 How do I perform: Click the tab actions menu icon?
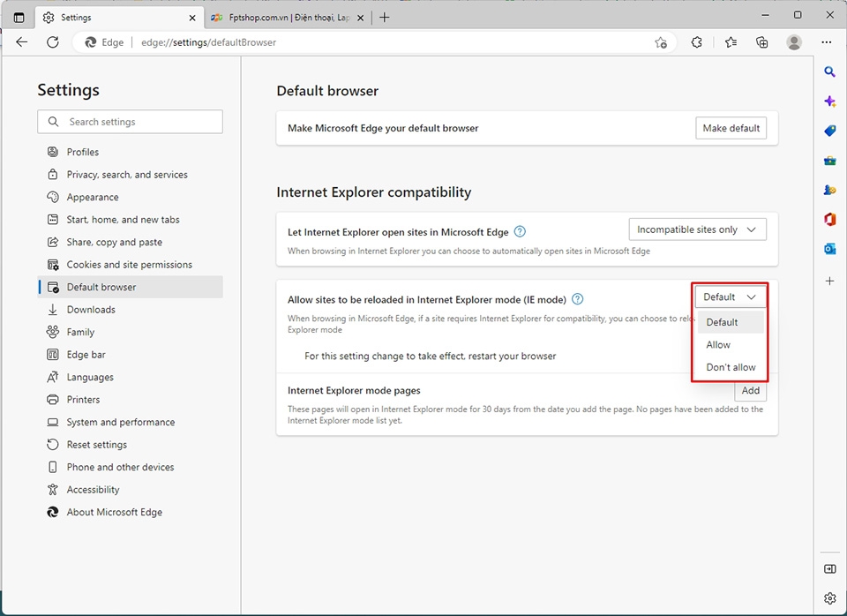[x=19, y=18]
